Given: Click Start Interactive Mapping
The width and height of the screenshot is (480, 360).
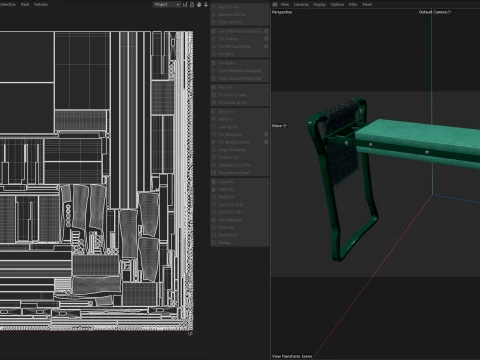Looking at the screenshot, I should click(x=240, y=71).
